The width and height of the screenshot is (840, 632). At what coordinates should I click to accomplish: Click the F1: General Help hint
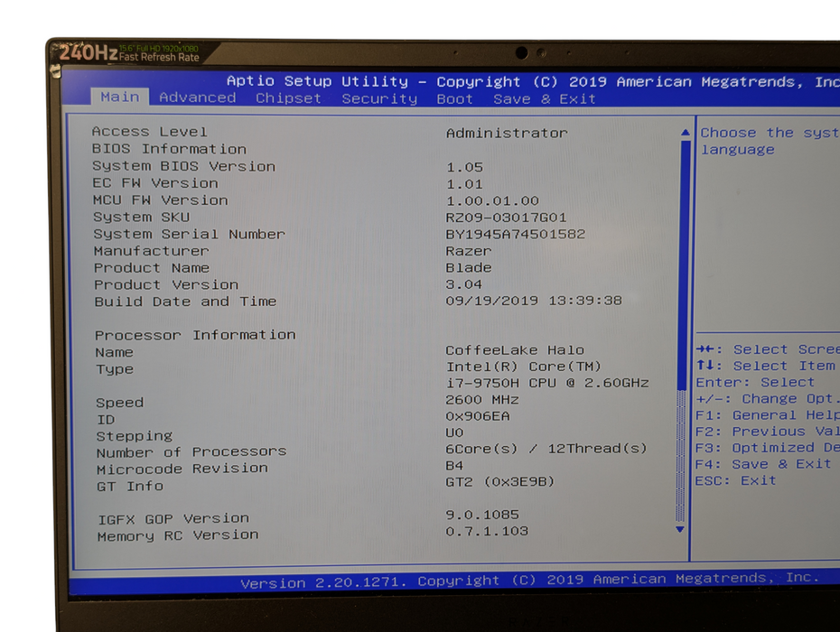[x=767, y=415]
